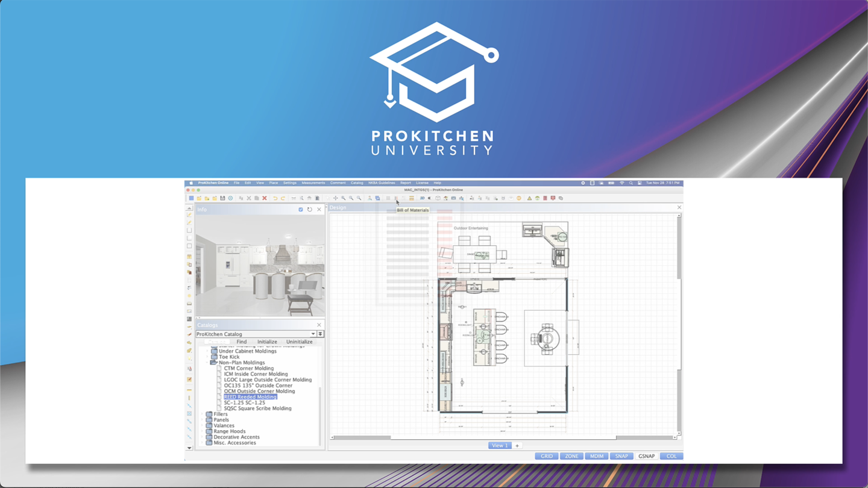
Task: Open the ProKitchen Catalog dropdown
Action: coord(256,334)
